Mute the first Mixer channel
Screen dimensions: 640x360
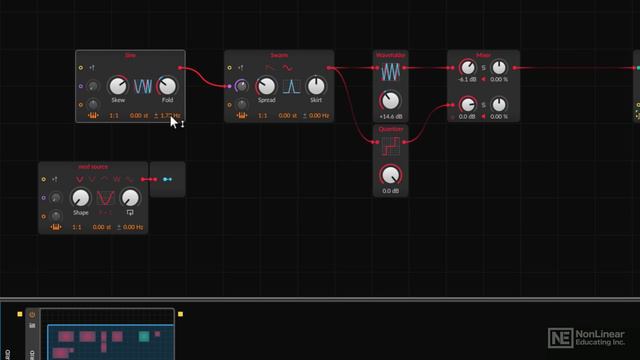click(x=484, y=79)
